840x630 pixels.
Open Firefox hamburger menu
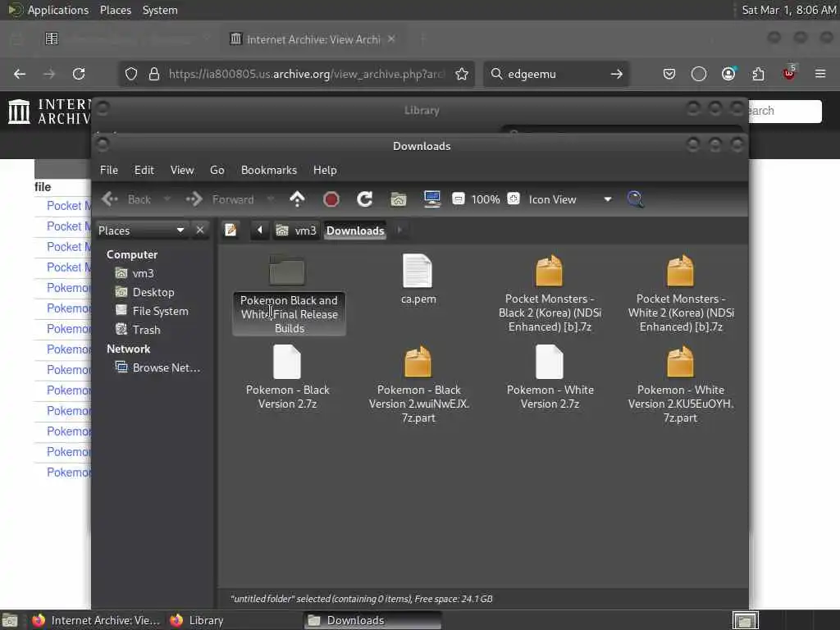[820, 74]
